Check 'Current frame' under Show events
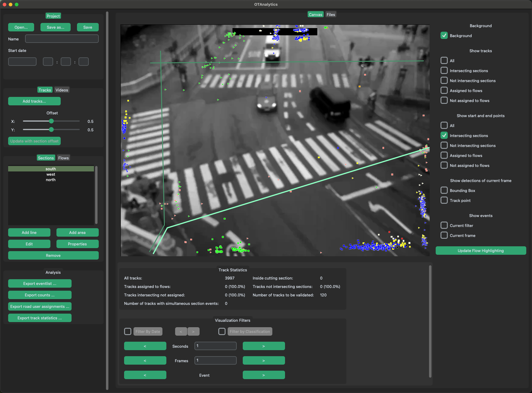This screenshot has width=532, height=393. click(x=444, y=235)
